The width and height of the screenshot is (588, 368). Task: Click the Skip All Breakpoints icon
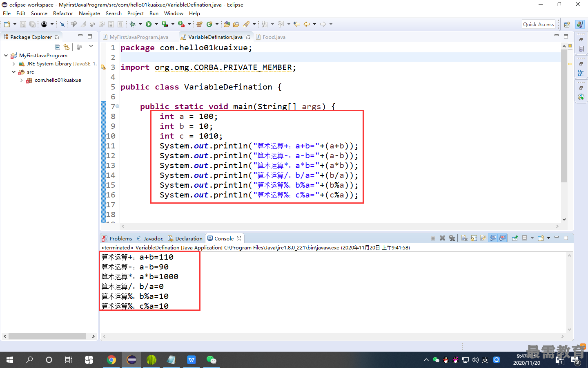click(62, 24)
